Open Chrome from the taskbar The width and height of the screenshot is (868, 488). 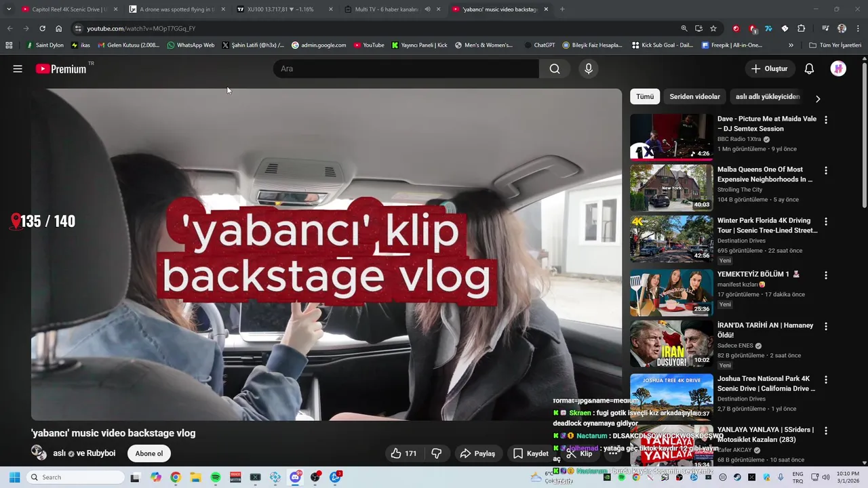coord(176,477)
